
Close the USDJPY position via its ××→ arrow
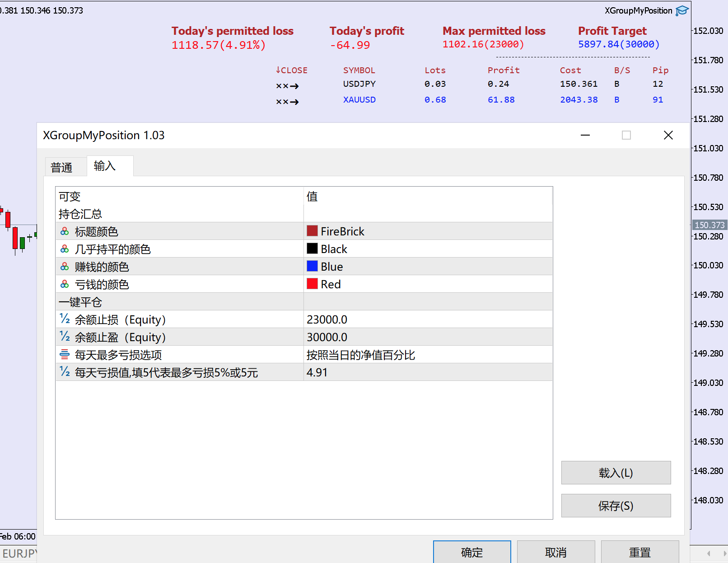(x=288, y=86)
